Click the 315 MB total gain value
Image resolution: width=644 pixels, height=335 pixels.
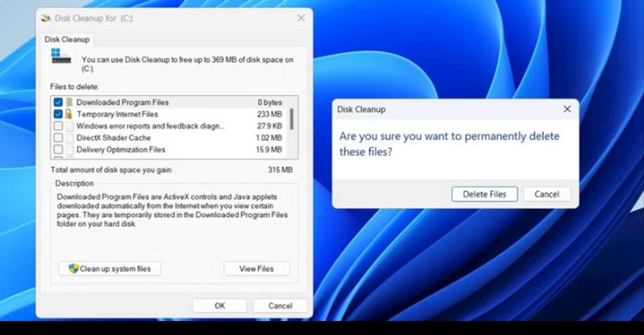[x=280, y=170]
